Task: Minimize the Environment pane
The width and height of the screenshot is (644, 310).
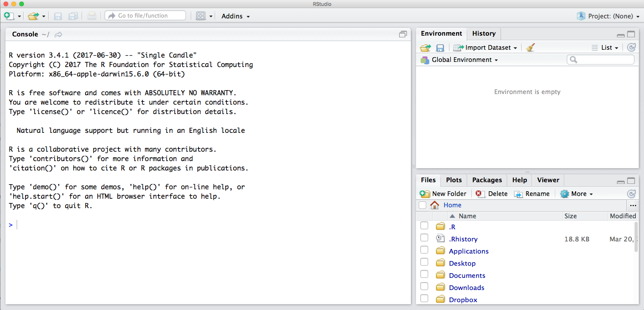Action: [621, 35]
